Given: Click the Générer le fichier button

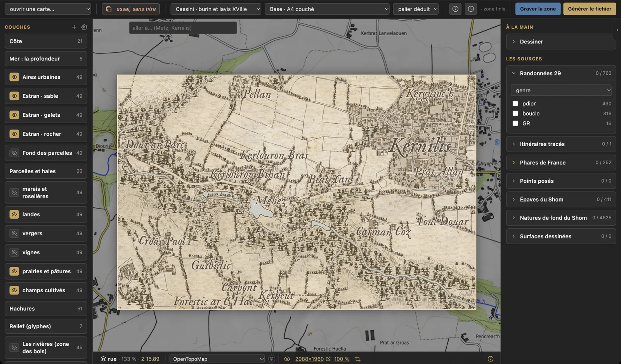Looking at the screenshot, I should [590, 9].
